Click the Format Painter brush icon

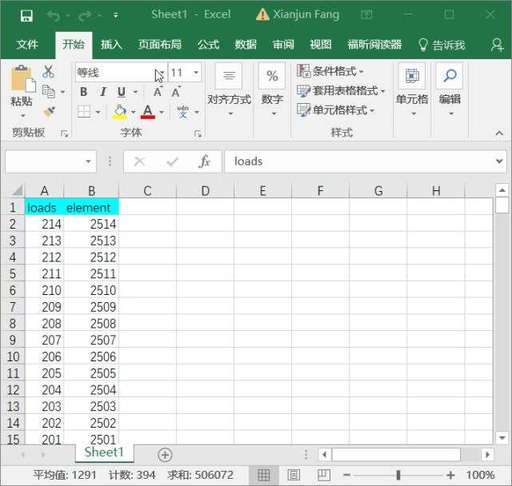[49, 112]
